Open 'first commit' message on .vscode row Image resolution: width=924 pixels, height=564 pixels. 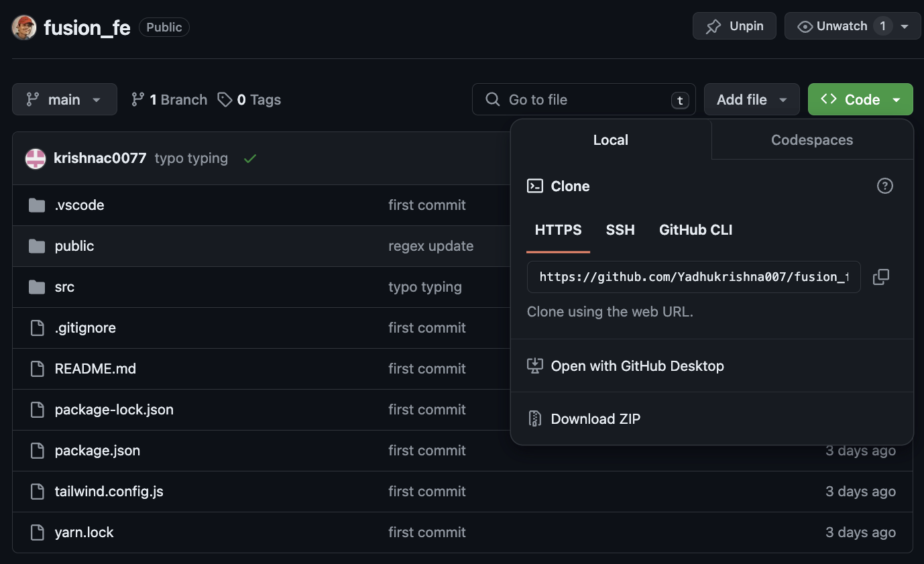(427, 205)
